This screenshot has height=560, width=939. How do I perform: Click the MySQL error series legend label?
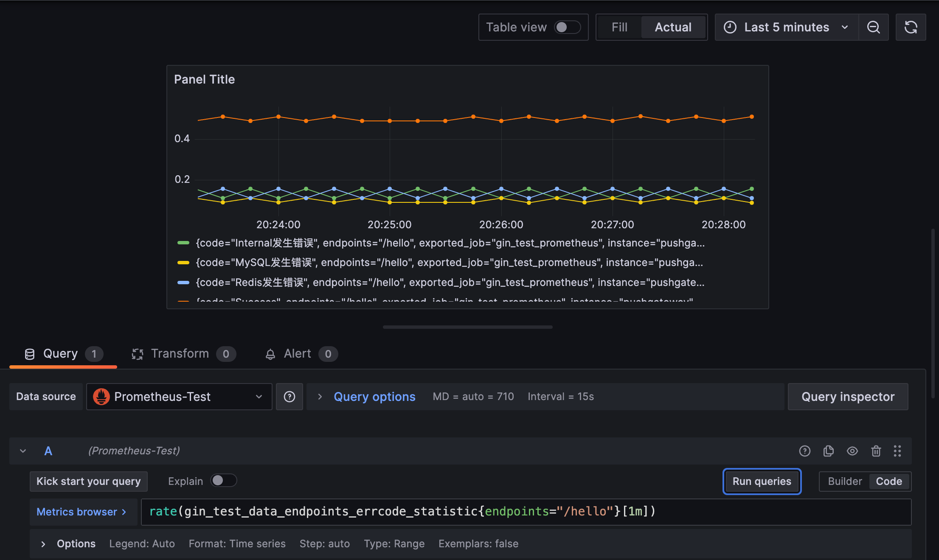coord(449,263)
